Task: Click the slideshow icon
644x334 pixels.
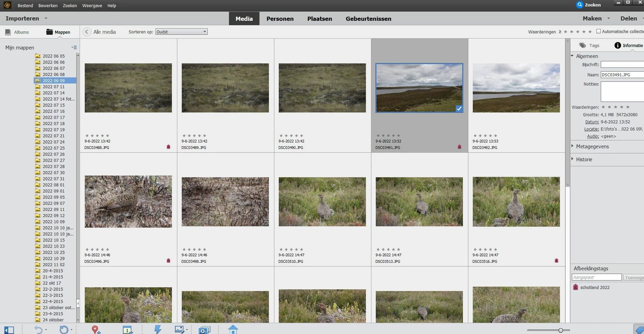Action: click(x=204, y=330)
